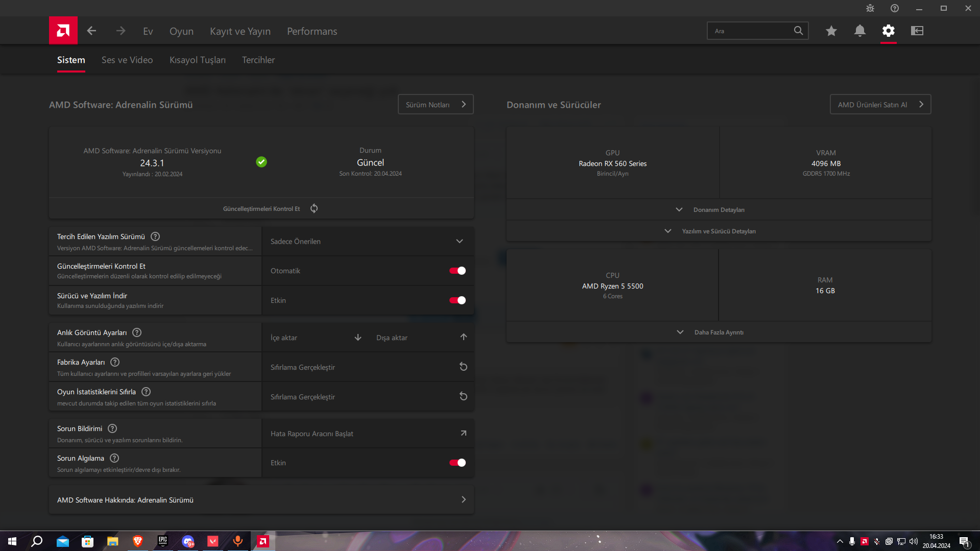Show help for Fabrika Ayarları
Screen dimensions: 980x551
click(115, 362)
